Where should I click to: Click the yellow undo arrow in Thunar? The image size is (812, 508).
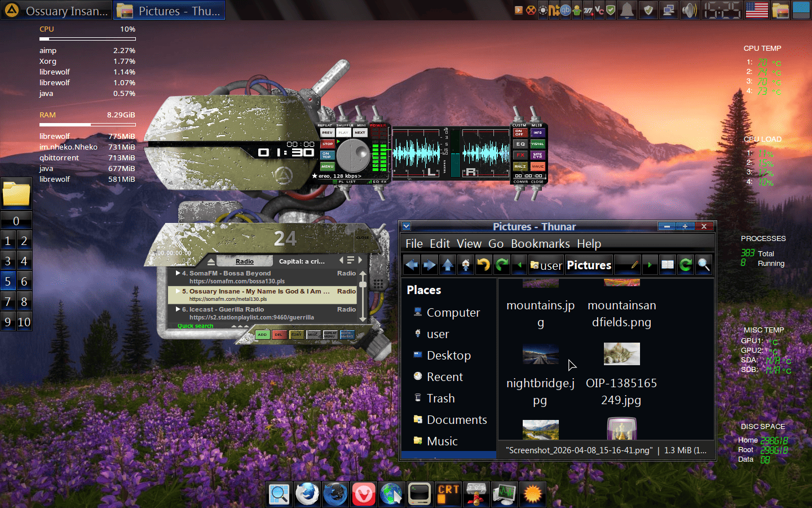coord(483,265)
